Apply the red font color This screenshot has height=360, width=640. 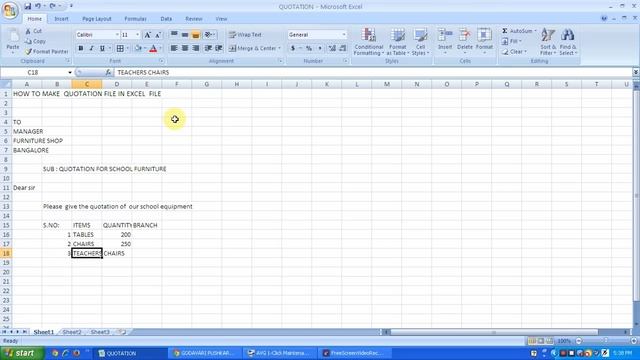click(153, 49)
